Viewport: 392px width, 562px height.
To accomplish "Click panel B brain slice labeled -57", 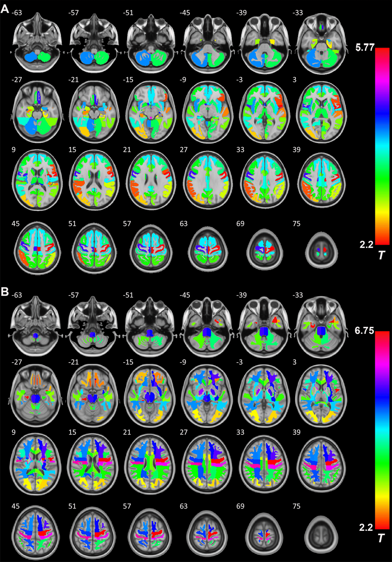I will click(x=94, y=326).
